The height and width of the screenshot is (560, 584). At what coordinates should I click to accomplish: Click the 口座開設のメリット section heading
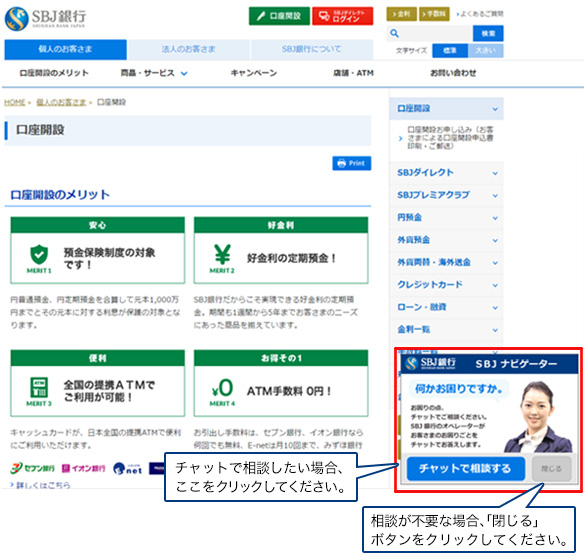tap(60, 194)
